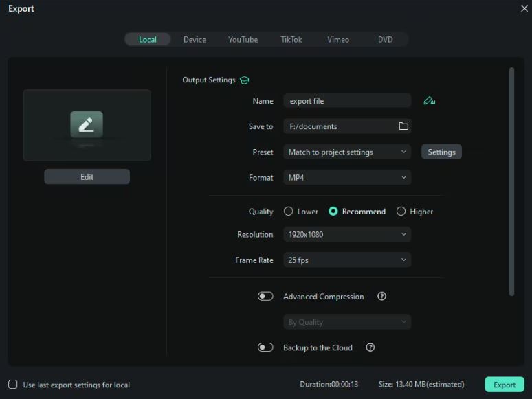Screen dimensions: 532x399
Task: Open the Frame Rate 25 fps dropdown
Action: click(347, 260)
